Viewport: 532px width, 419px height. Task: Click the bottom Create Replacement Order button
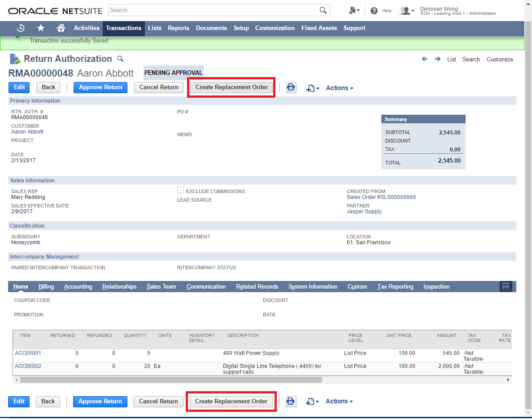231,402
